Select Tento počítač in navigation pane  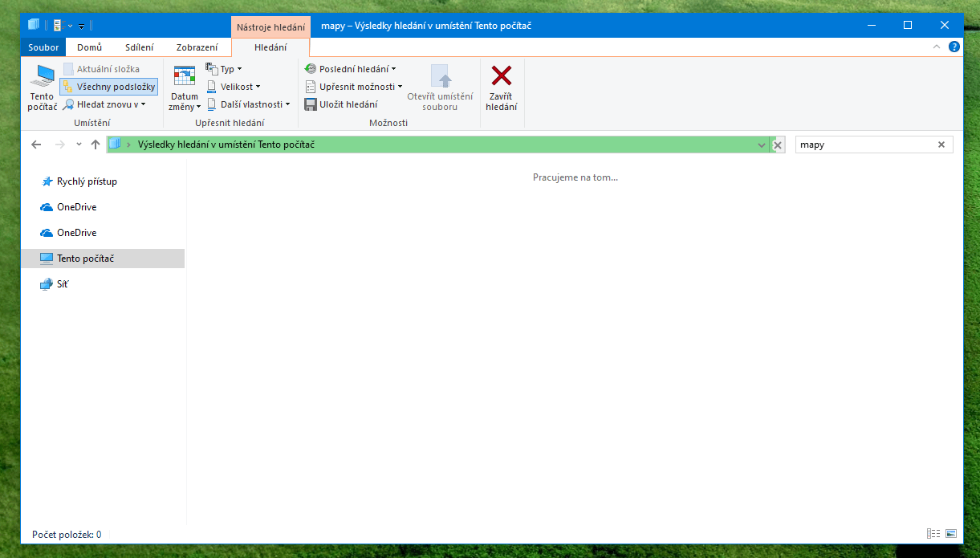tap(103, 259)
